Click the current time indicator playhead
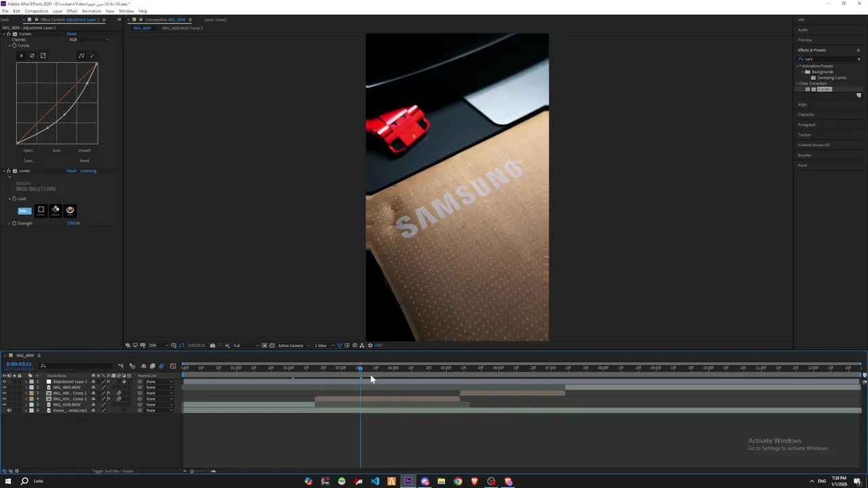This screenshot has width=868, height=488. (x=360, y=368)
